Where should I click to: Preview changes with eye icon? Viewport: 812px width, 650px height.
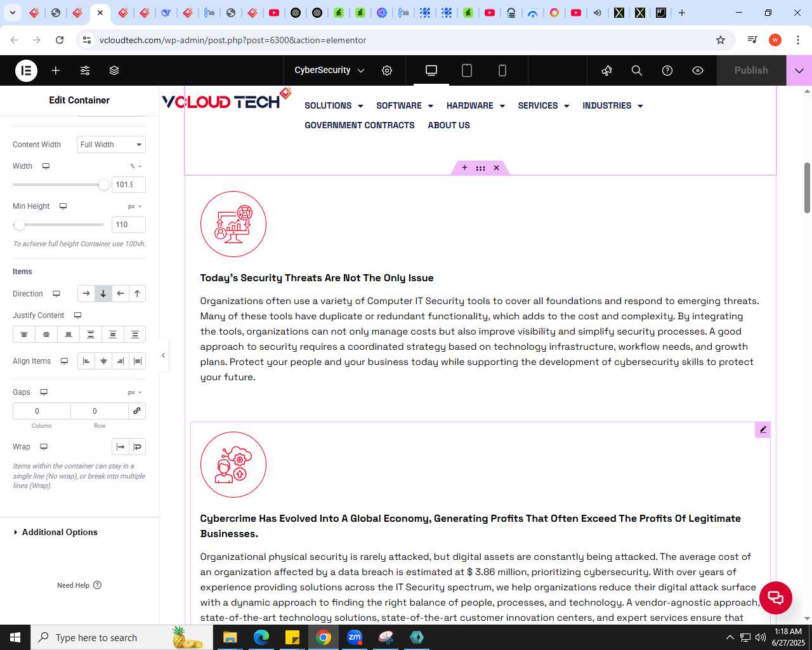coord(698,70)
